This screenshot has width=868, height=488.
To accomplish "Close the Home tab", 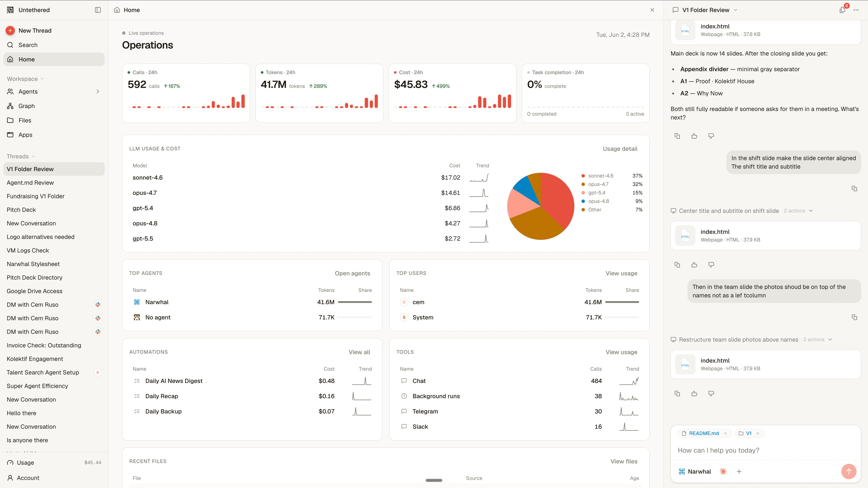I will (652, 10).
